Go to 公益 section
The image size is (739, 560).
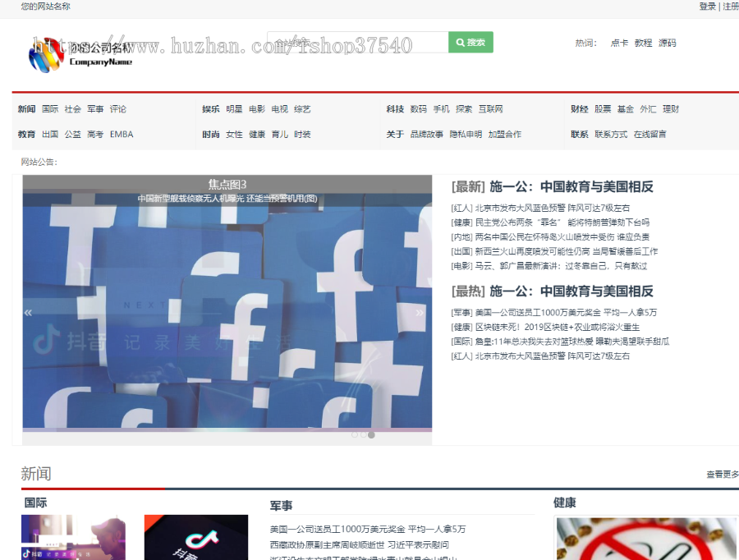click(x=72, y=135)
